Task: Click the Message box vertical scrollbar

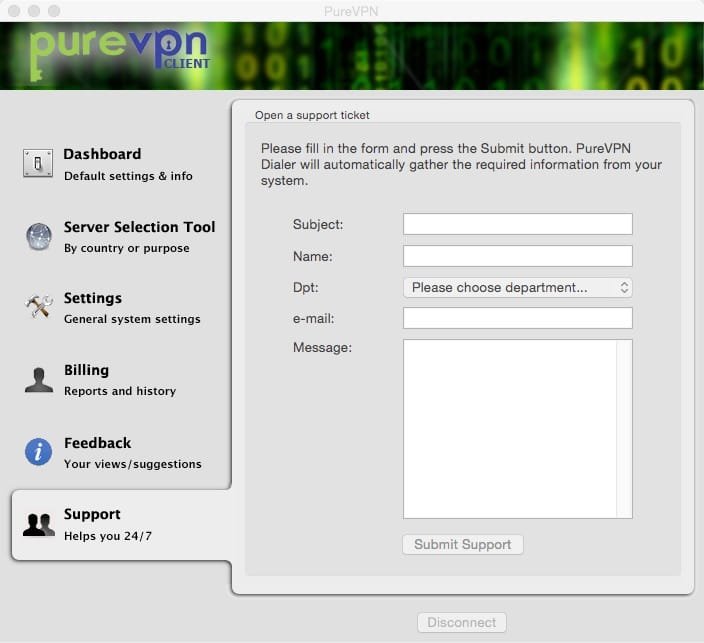Action: click(x=625, y=428)
